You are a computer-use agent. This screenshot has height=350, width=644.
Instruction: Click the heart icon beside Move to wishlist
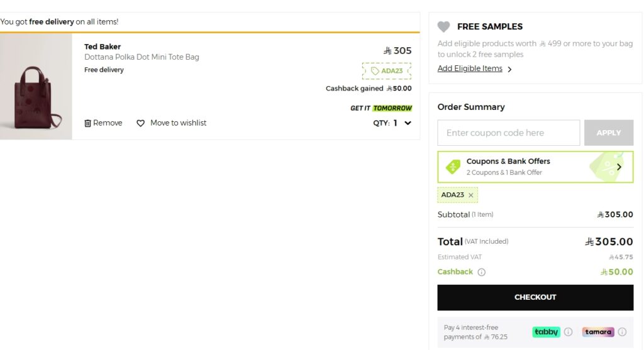(x=141, y=123)
